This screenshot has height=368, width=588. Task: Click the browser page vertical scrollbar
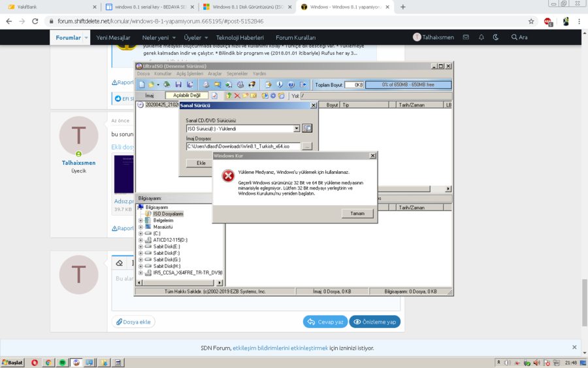coord(585,302)
